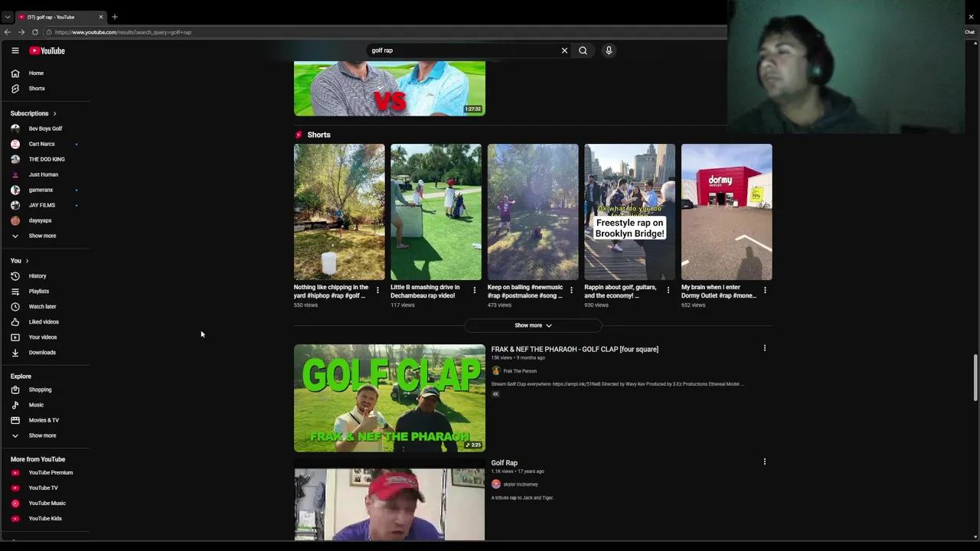The height and width of the screenshot is (551, 980).
Task: Open options for 'Nothing like chipping' short
Action: tap(377, 290)
